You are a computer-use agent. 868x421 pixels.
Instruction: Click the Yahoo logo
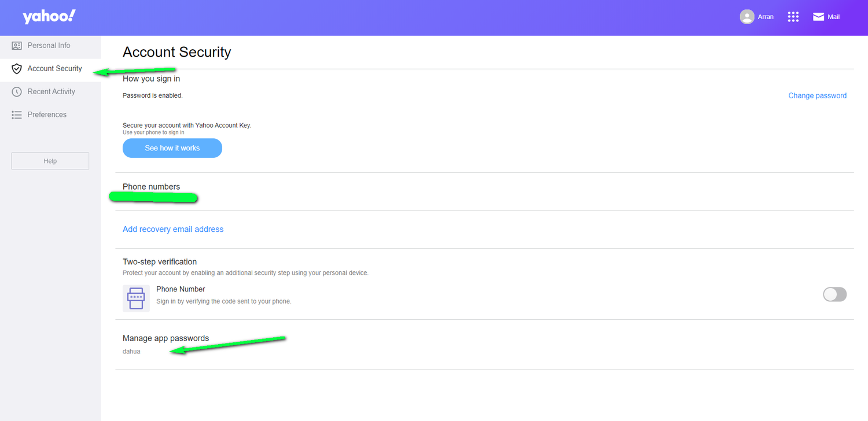(x=49, y=17)
